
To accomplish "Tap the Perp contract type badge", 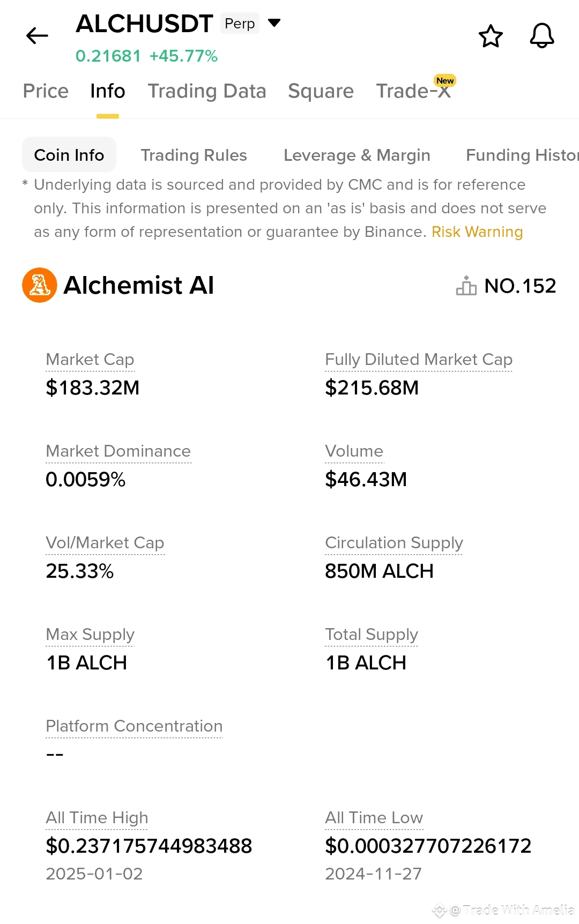I will click(240, 24).
